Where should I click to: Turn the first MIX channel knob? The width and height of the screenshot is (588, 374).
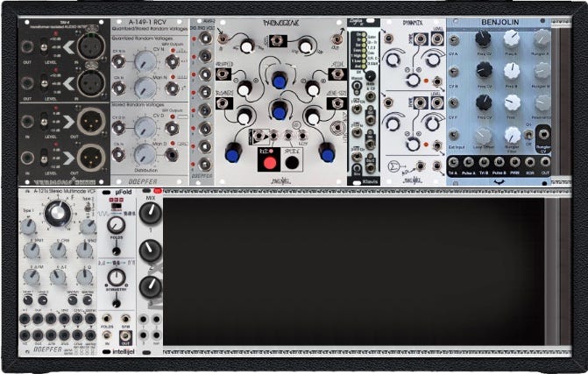[150, 213]
